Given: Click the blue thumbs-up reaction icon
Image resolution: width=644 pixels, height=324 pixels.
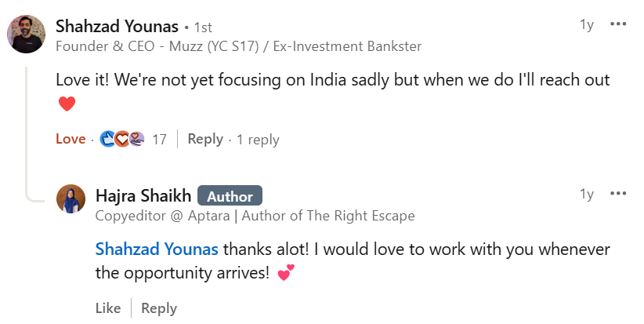Looking at the screenshot, I should coord(107,139).
